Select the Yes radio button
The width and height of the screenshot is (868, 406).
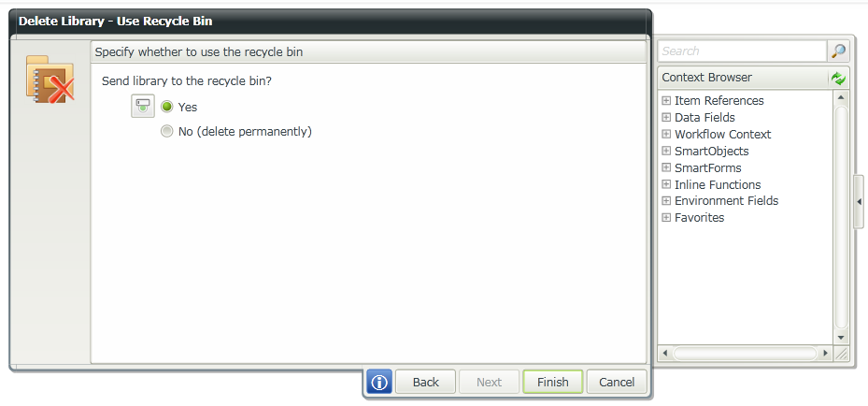(167, 107)
